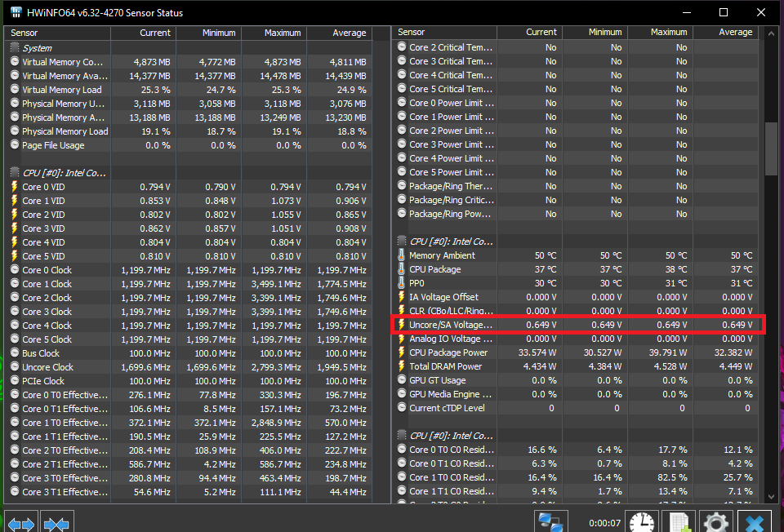Open the remote network monitoring icon
This screenshot has width=784, height=532.
[550, 522]
